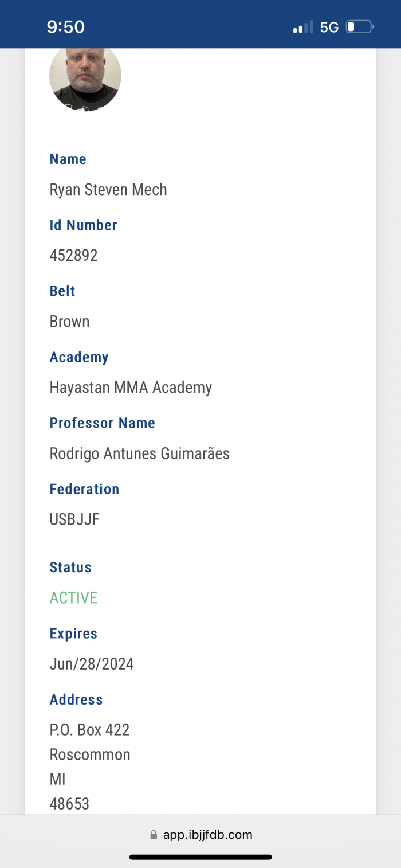Tap the cellular signal bars icon
This screenshot has height=868, width=401.
pyautogui.click(x=303, y=27)
